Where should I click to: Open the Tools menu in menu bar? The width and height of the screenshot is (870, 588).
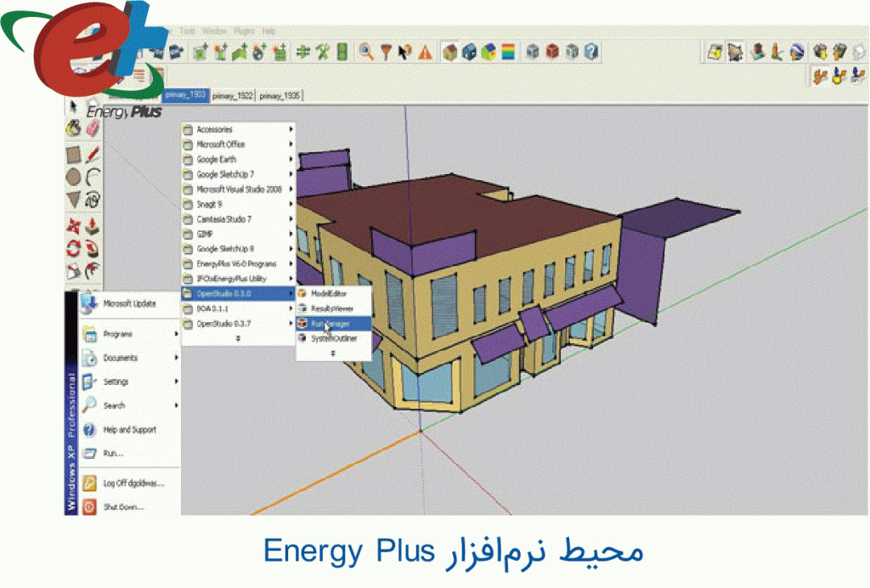(x=188, y=31)
